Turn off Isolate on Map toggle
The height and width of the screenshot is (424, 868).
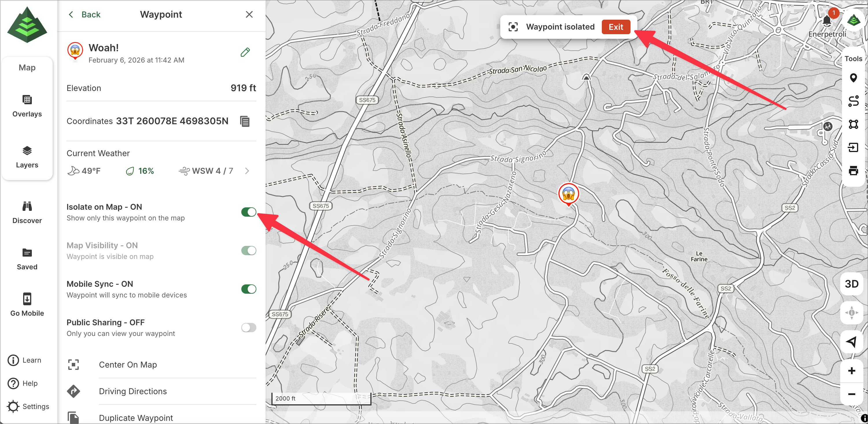tap(248, 212)
